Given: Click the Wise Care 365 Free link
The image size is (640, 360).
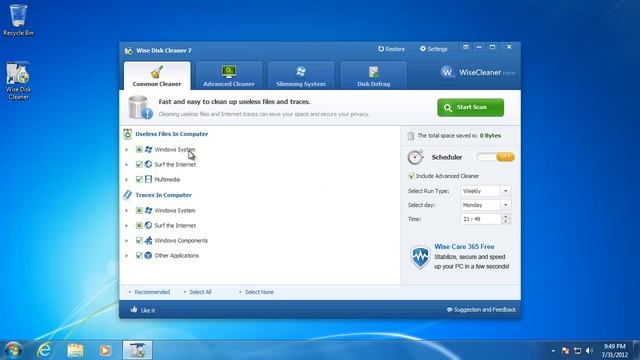Looking at the screenshot, I should 464,247.
